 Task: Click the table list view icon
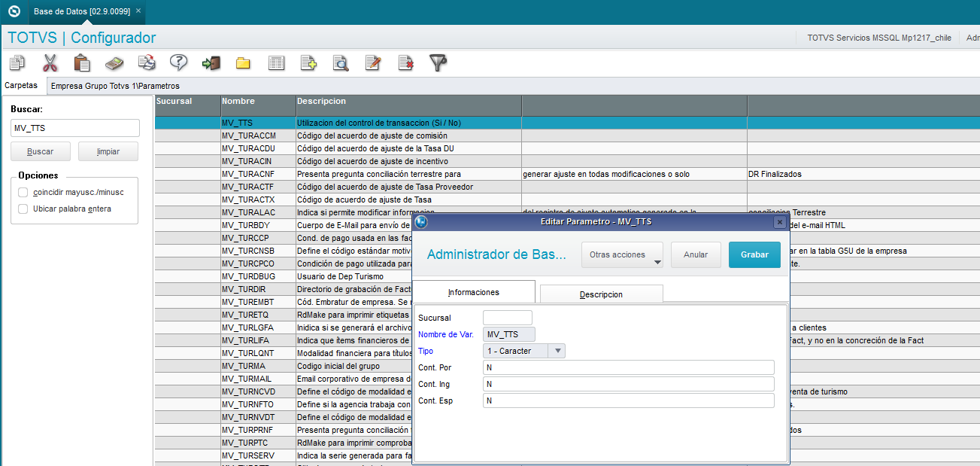click(x=277, y=63)
